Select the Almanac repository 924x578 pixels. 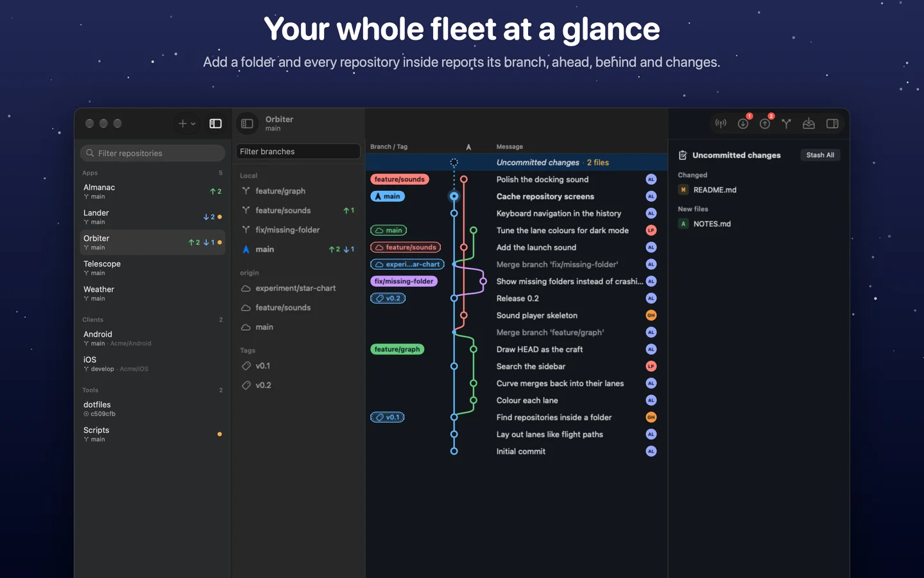point(153,191)
